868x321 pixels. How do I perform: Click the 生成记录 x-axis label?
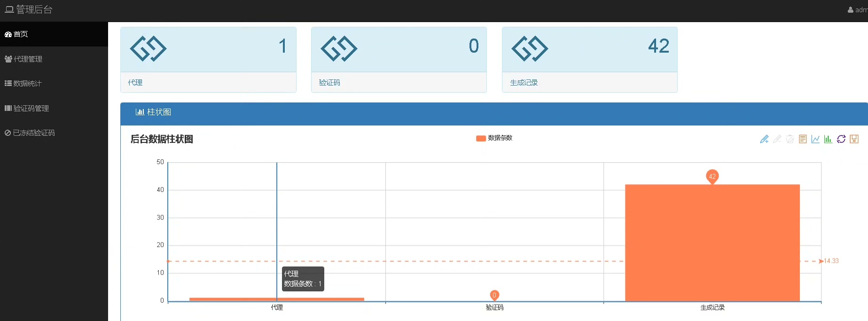pyautogui.click(x=712, y=307)
